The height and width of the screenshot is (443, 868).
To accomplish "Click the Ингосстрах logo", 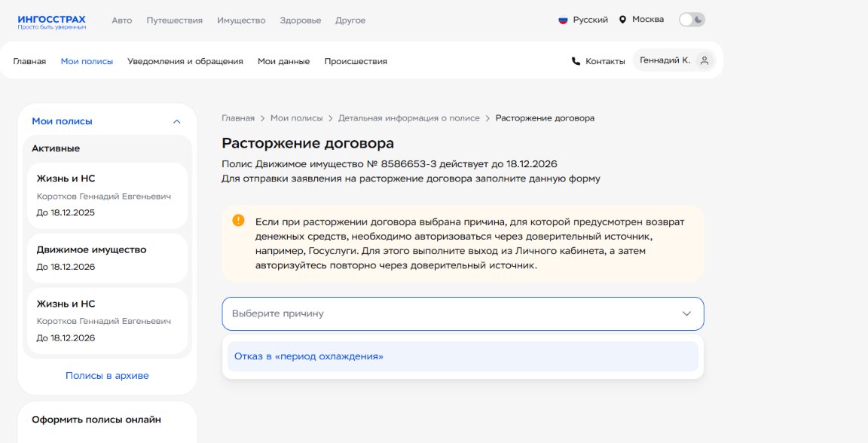I will click(51, 21).
